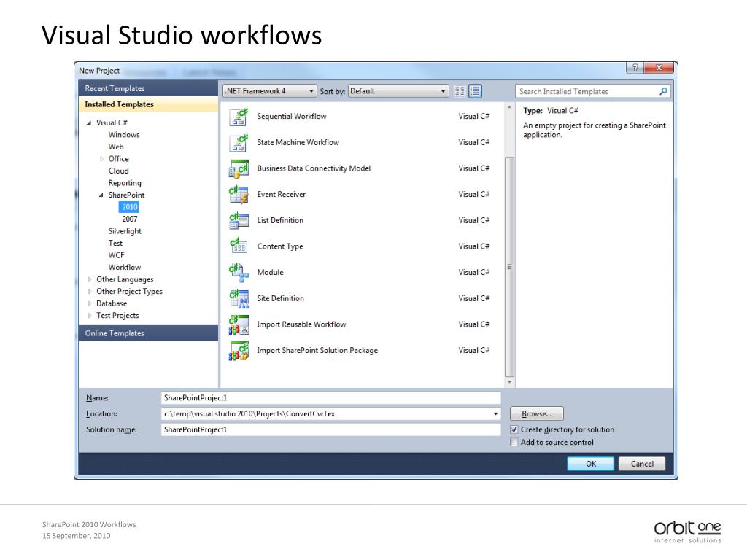Expand the Other Project Types node

(90, 292)
